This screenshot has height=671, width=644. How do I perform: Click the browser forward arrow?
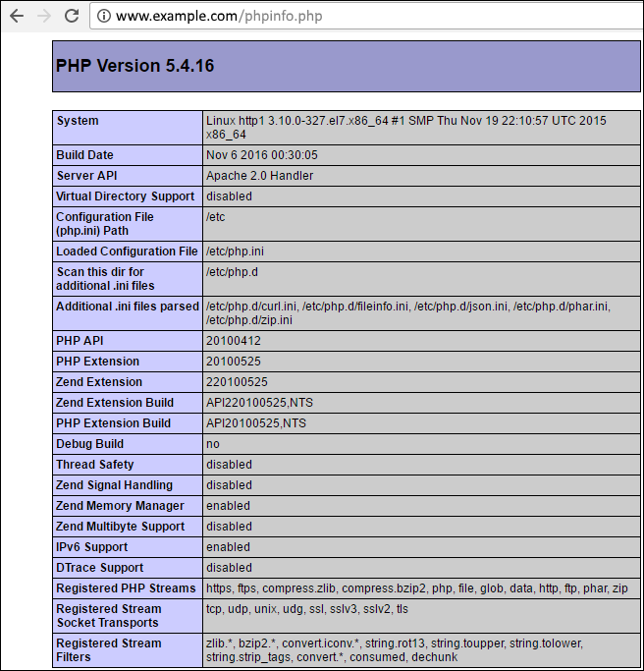click(43, 17)
